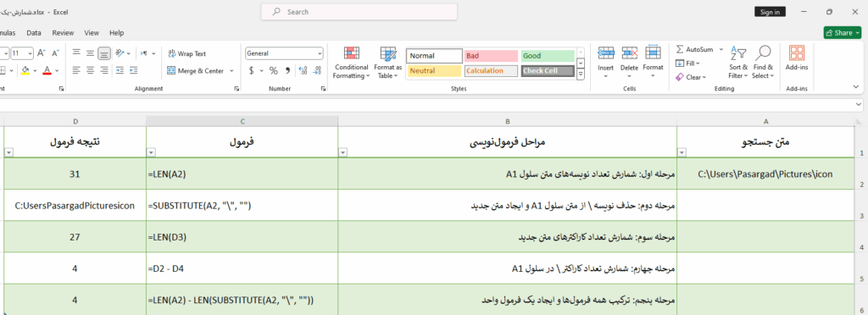Increase font size with the A^ icon

(42, 53)
